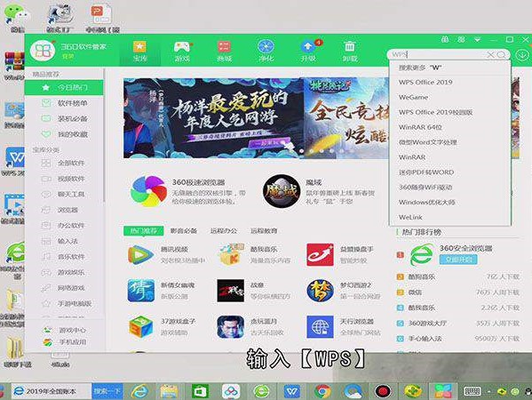
Task: Switch to the 远程办公 tab
Action: [x=224, y=231]
